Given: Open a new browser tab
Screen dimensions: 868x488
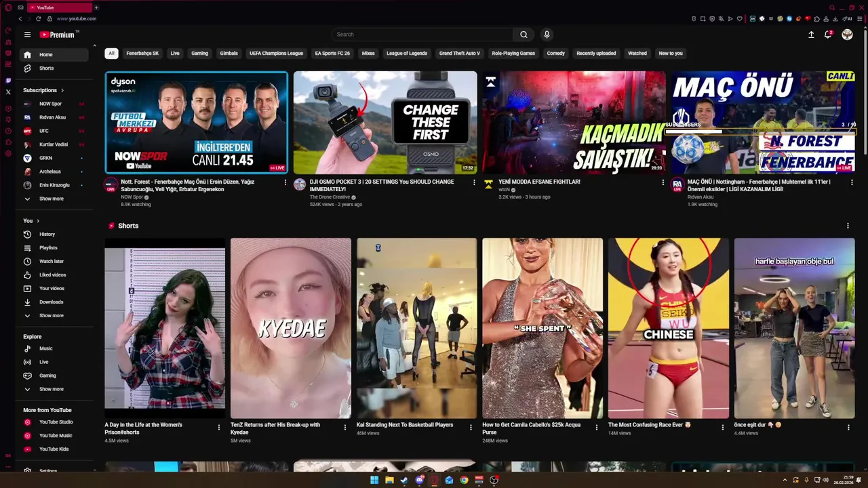Looking at the screenshot, I should click(96, 7).
